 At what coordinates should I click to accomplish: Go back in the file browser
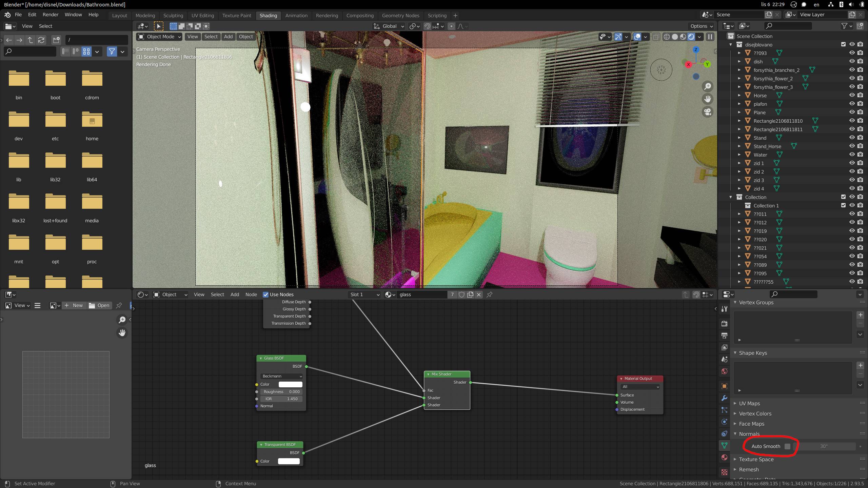tap(9, 40)
